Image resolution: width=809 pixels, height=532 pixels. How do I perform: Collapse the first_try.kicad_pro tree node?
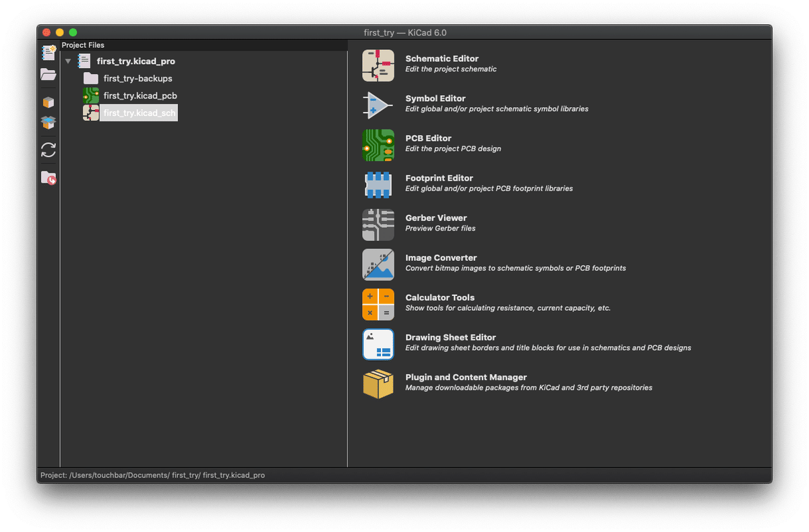point(68,61)
